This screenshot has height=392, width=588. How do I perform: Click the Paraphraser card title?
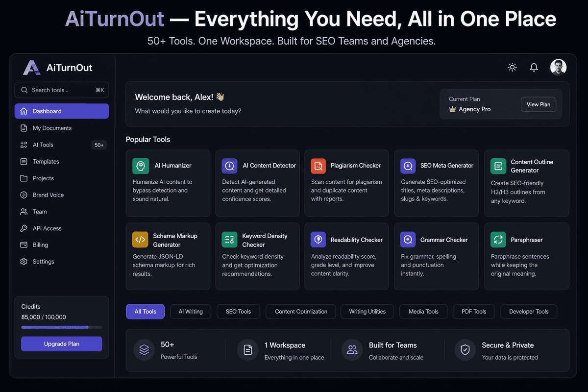click(527, 240)
